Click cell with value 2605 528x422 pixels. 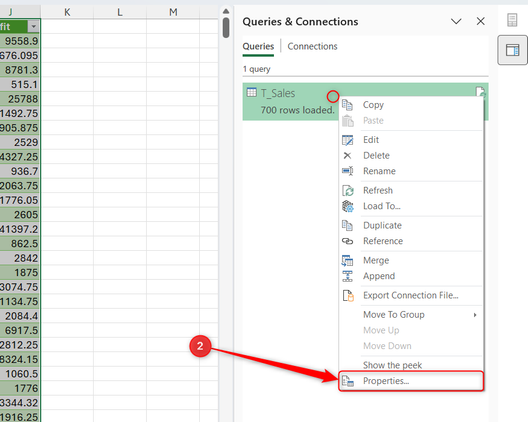(x=20, y=215)
